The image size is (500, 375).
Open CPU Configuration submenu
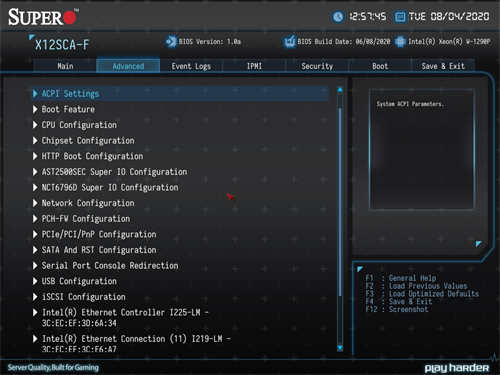coord(180,125)
